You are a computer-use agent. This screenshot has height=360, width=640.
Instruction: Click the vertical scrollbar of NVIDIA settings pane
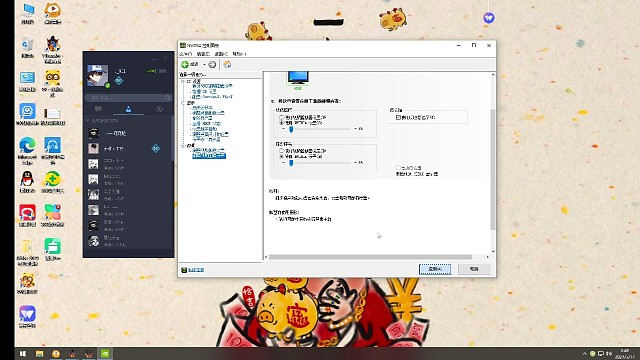coord(493,169)
